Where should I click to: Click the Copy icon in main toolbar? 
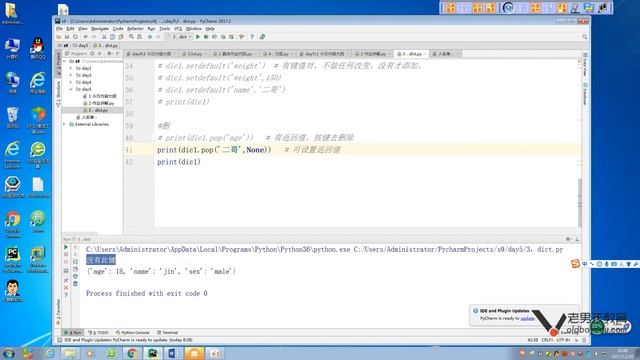(x=112, y=37)
